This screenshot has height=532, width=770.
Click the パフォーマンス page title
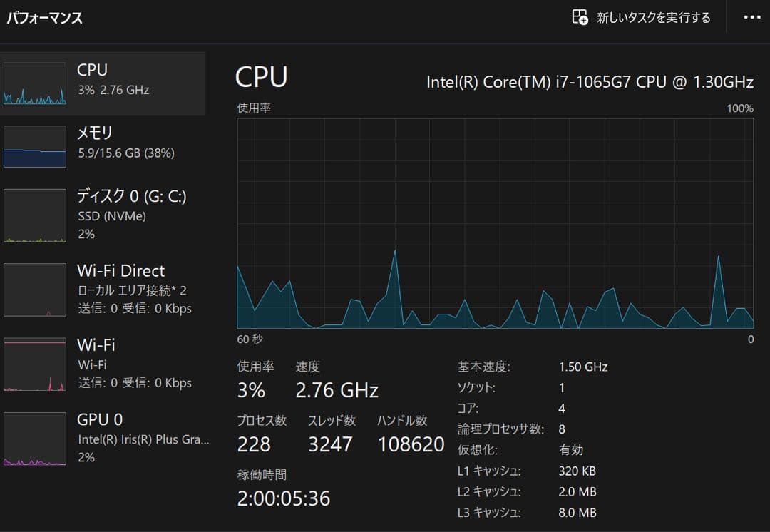44,18
